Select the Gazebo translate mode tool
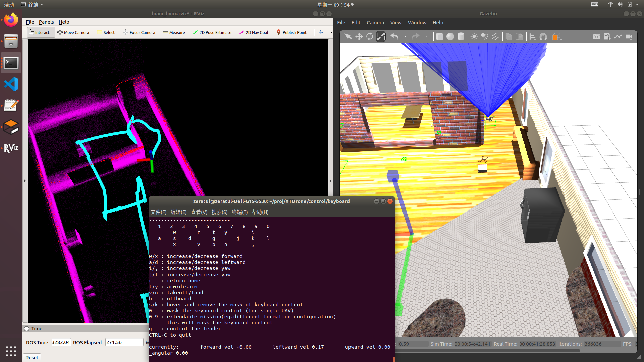 point(359,37)
